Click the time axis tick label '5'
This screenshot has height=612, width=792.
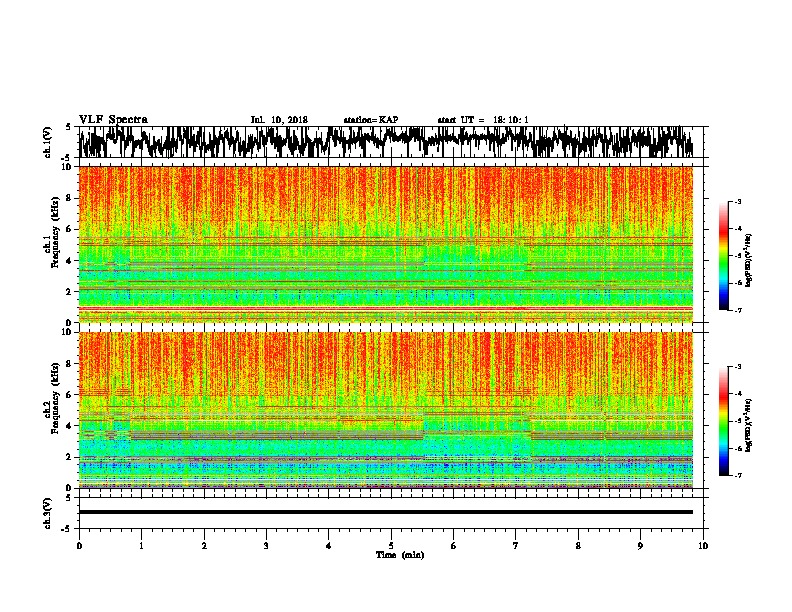tap(391, 546)
